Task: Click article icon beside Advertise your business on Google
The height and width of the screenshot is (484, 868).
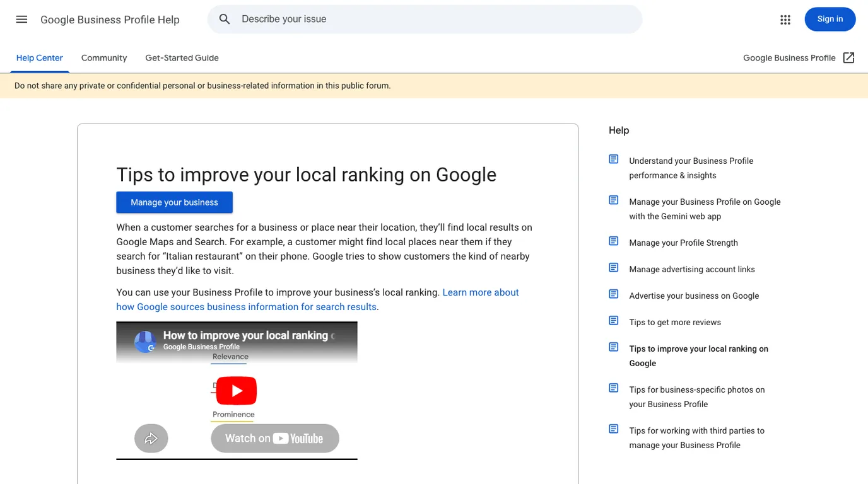Action: pyautogui.click(x=614, y=294)
